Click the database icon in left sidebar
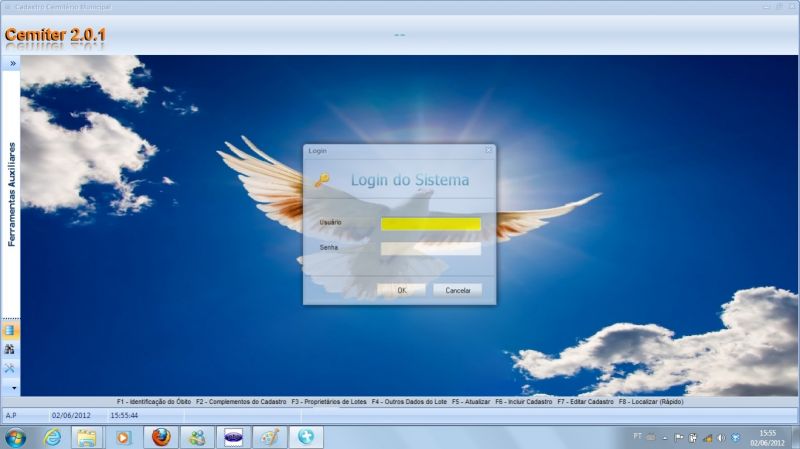 10,331
